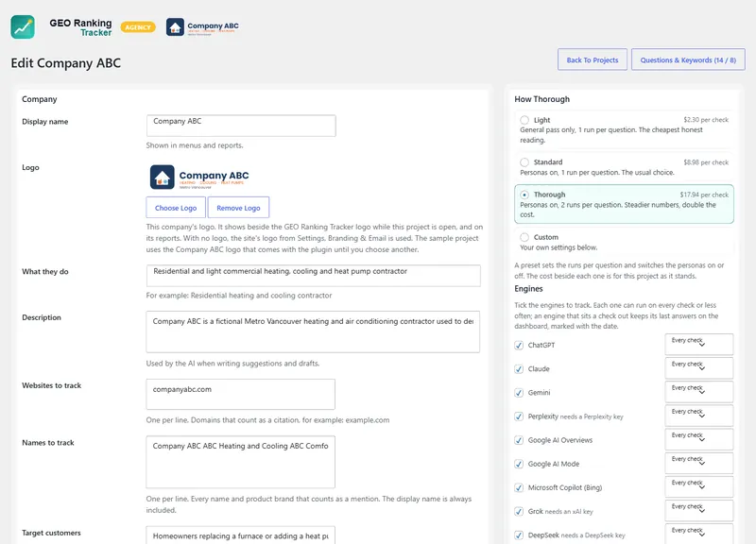Image resolution: width=756 pixels, height=544 pixels.
Task: Select the Thorough preset radio
Action: [x=524, y=195]
